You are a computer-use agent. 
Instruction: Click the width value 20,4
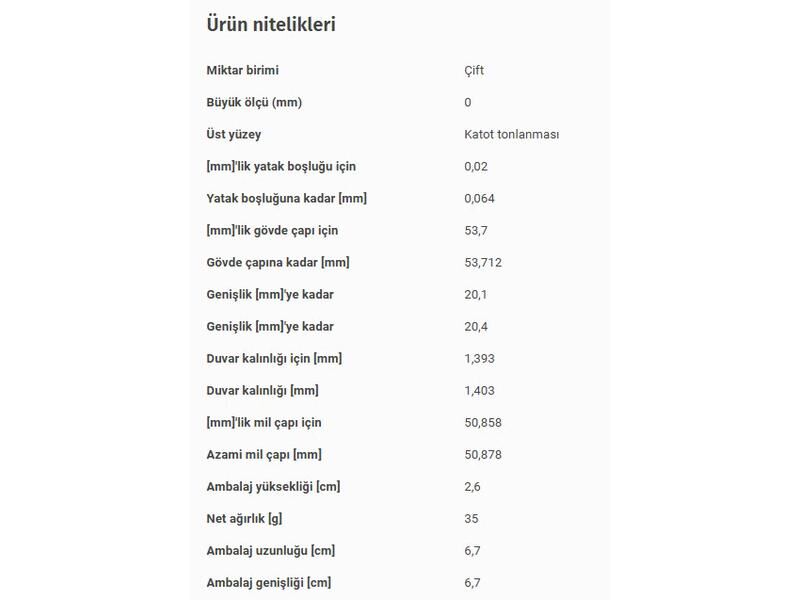pos(476,327)
